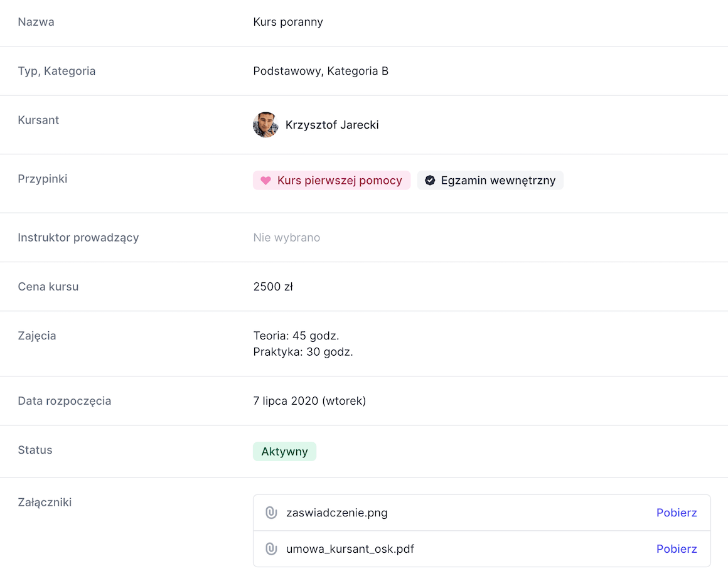Open Krzysztof Jarecki's avatar photo

265,125
